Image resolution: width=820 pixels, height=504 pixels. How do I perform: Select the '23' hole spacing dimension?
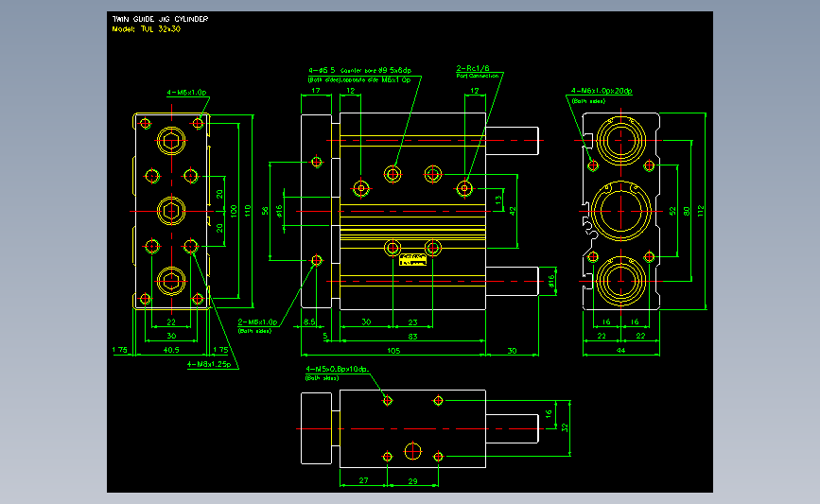point(412,322)
